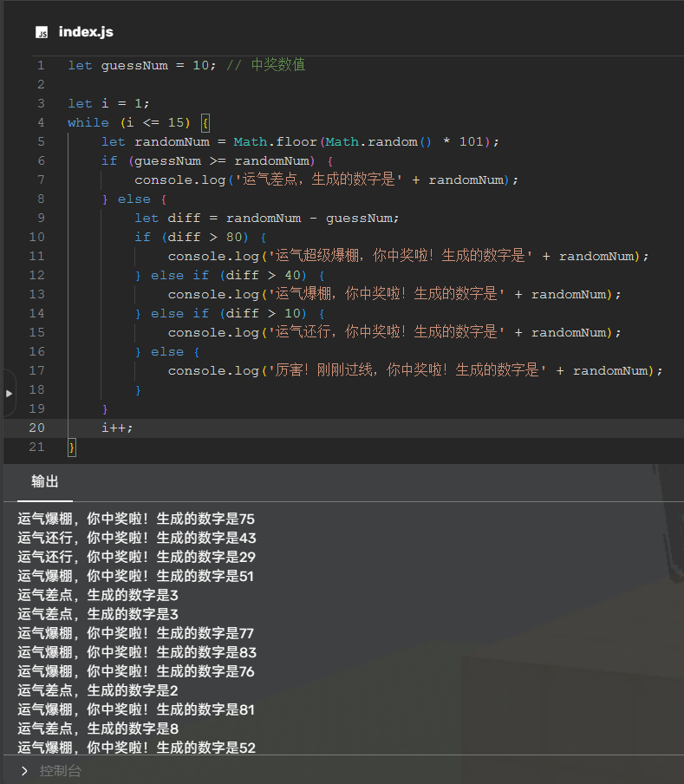Click the chevron prompt icon before 控制台
This screenshot has height=784, width=684.
click(24, 770)
